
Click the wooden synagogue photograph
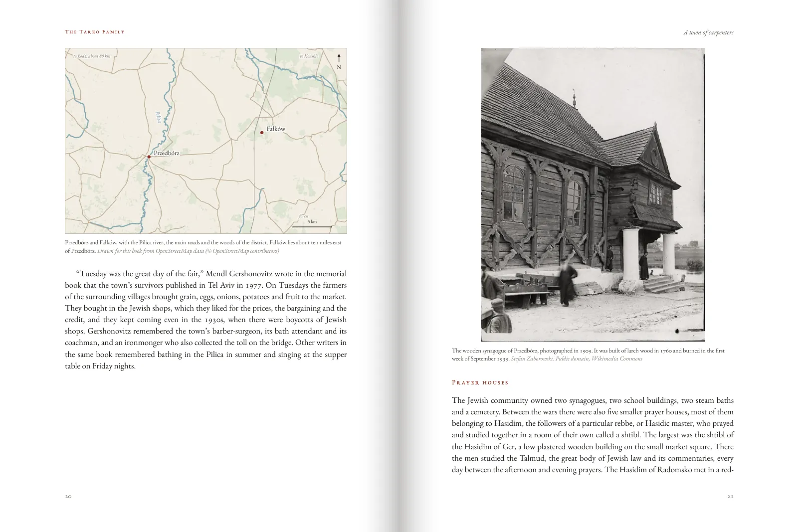(x=593, y=194)
